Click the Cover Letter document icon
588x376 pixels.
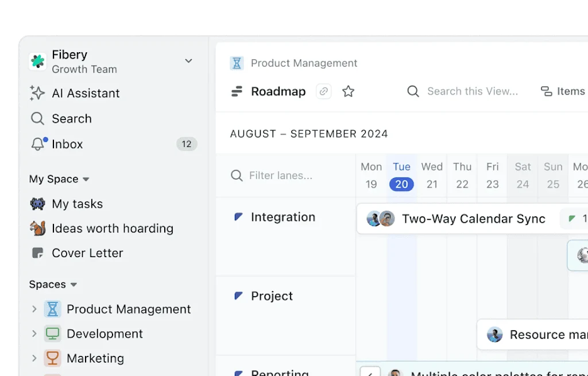coord(37,253)
